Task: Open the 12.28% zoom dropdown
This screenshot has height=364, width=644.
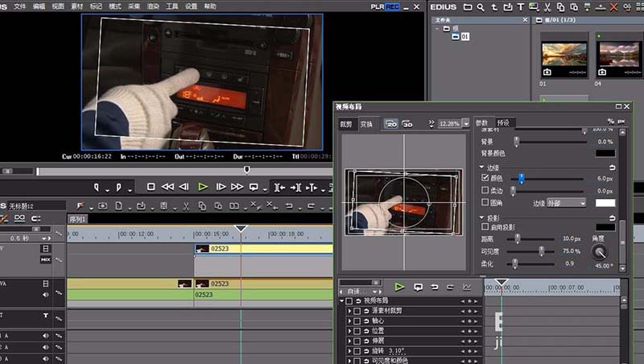Action: tap(464, 124)
